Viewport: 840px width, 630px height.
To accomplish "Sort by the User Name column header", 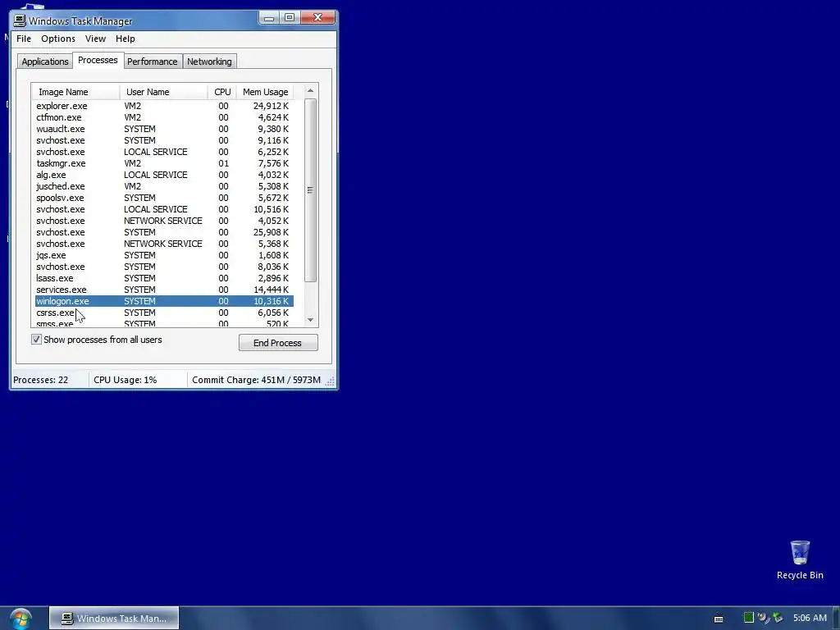I will [x=164, y=92].
